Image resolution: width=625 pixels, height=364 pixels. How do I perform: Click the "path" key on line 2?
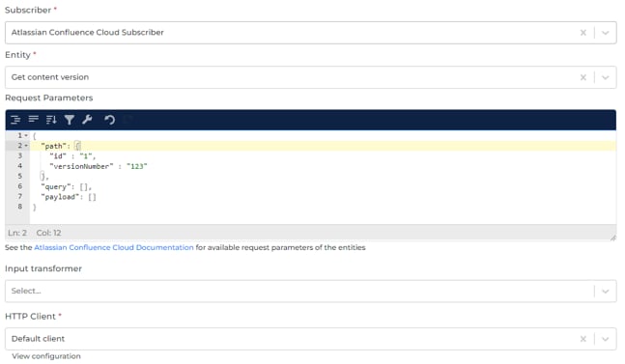click(53, 146)
